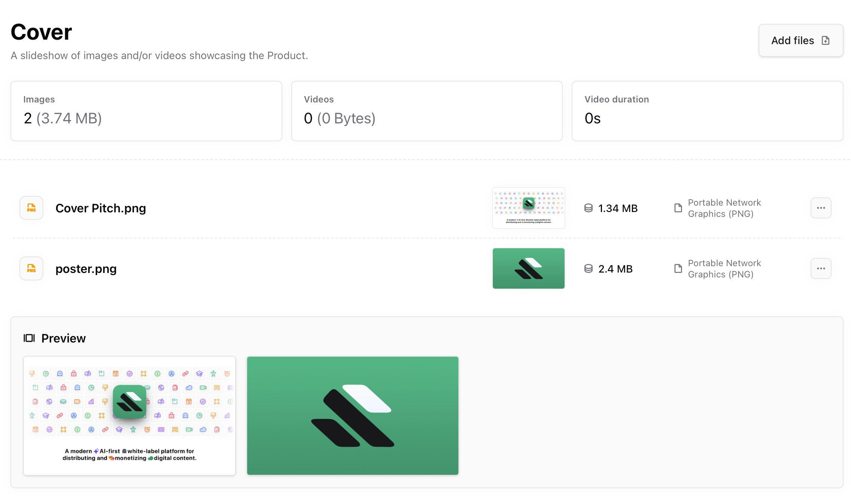Click the add-file icon inside the Add files button

pos(826,40)
